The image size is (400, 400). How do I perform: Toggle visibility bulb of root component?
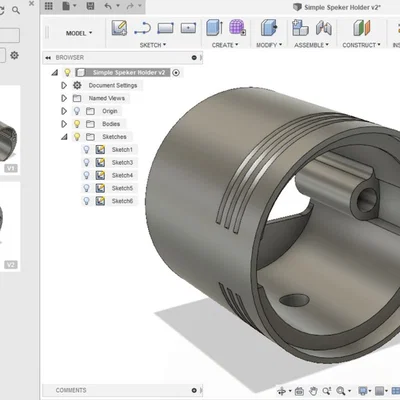[67, 72]
